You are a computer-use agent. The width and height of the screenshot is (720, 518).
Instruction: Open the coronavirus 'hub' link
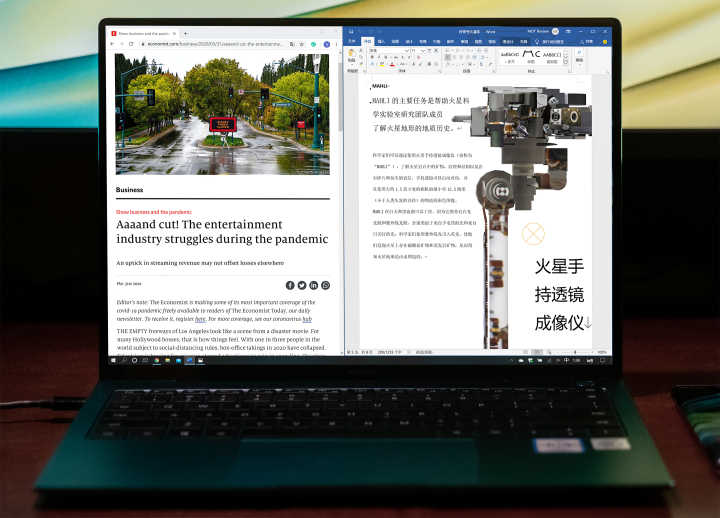tap(307, 319)
